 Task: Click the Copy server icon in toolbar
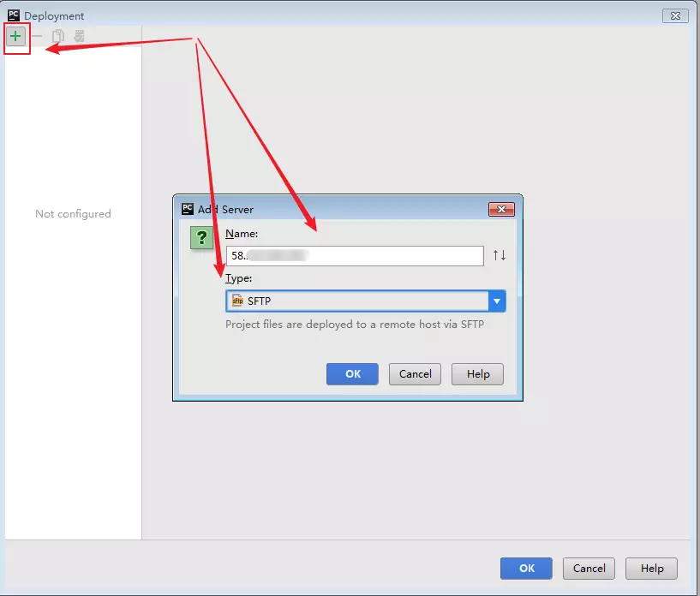[58, 36]
